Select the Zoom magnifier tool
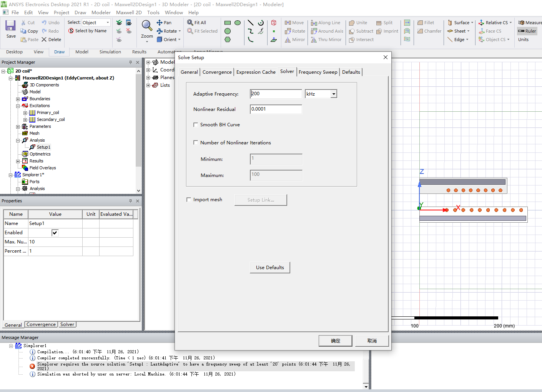 147,26
